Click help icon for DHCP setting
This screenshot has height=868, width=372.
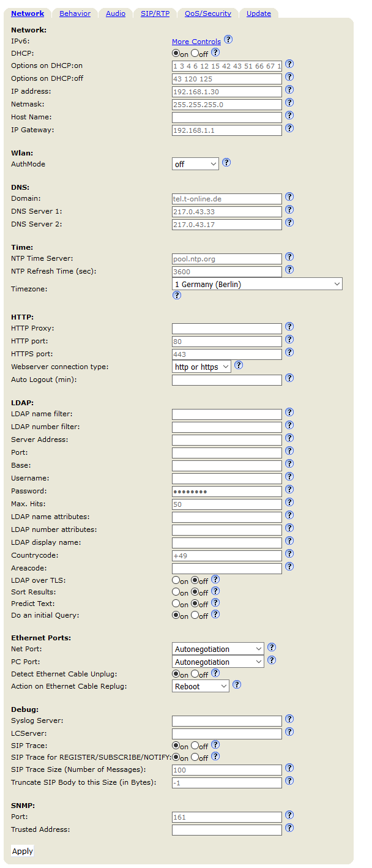(215, 53)
